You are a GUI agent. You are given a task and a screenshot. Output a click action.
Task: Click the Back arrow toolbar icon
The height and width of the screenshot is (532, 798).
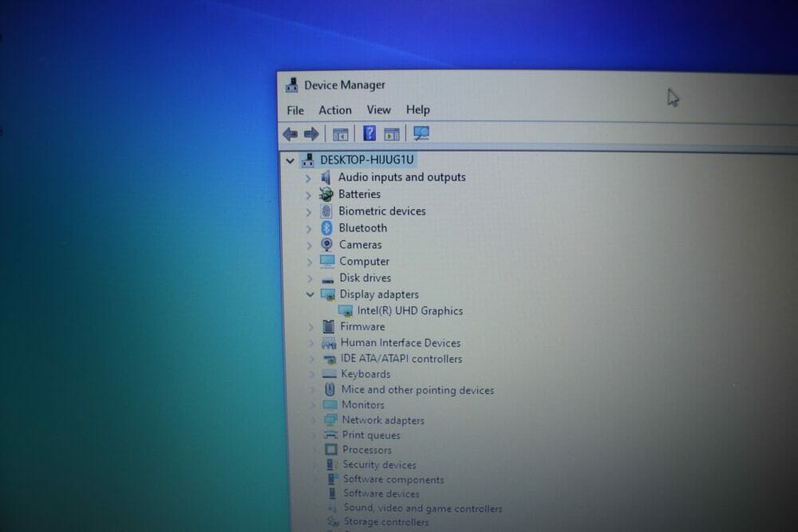290,134
